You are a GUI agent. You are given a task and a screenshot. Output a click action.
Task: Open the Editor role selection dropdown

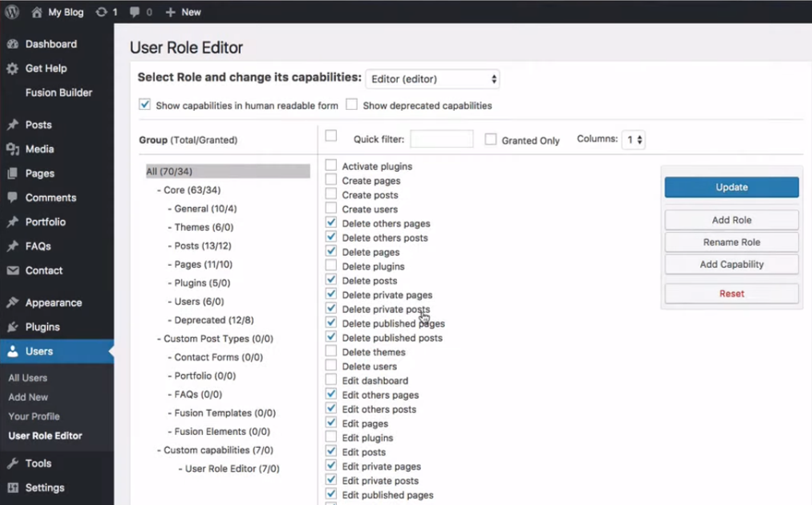pyautogui.click(x=433, y=79)
